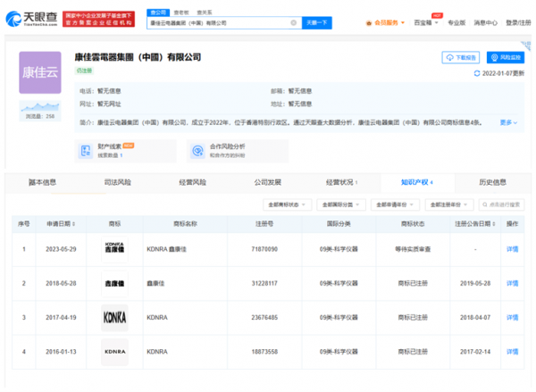536x392 pixels.
Task: Open 鑫康佳 trademark image in row 2
Action: (x=114, y=283)
